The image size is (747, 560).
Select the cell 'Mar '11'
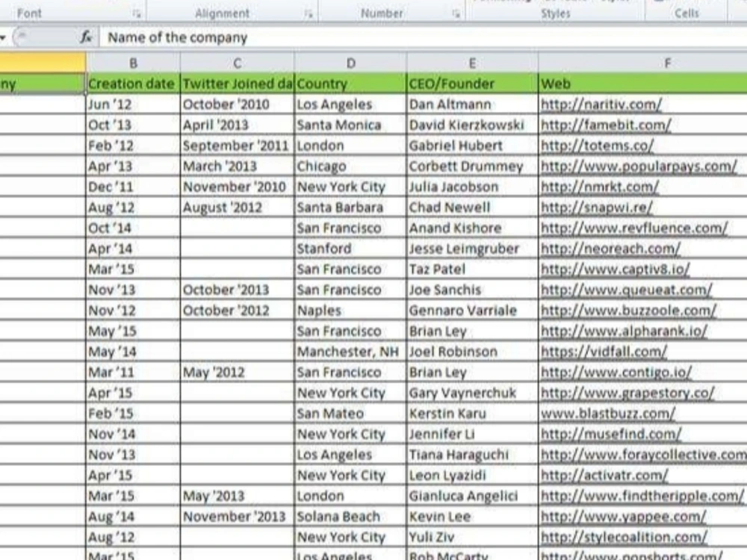[x=134, y=373]
